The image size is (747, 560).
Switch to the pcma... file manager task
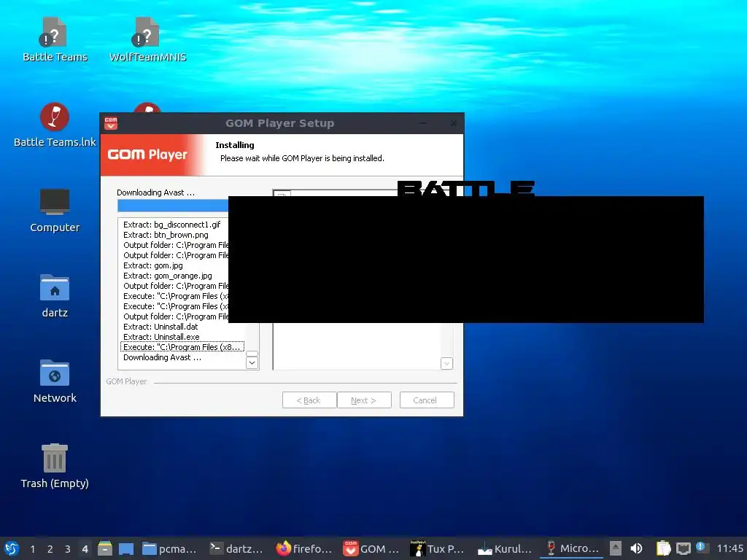pyautogui.click(x=169, y=548)
